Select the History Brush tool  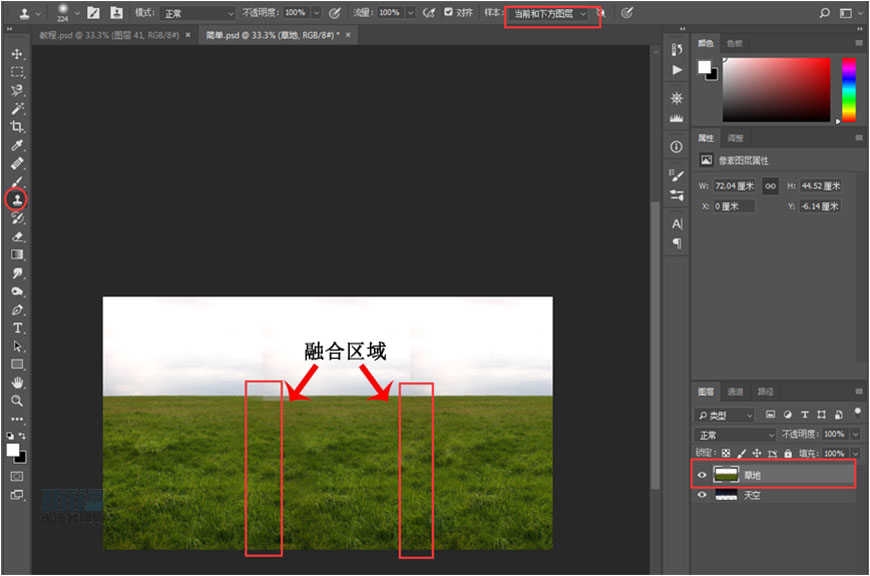(x=17, y=218)
